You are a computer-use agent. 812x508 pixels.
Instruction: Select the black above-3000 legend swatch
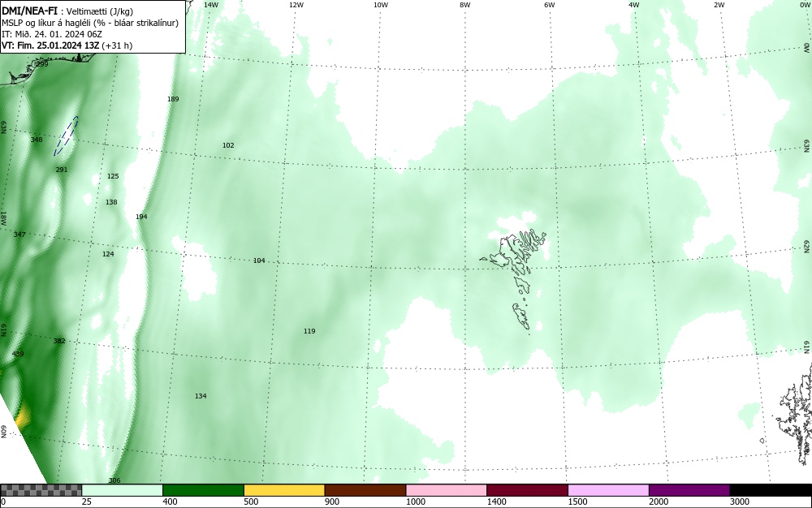pos(771,490)
